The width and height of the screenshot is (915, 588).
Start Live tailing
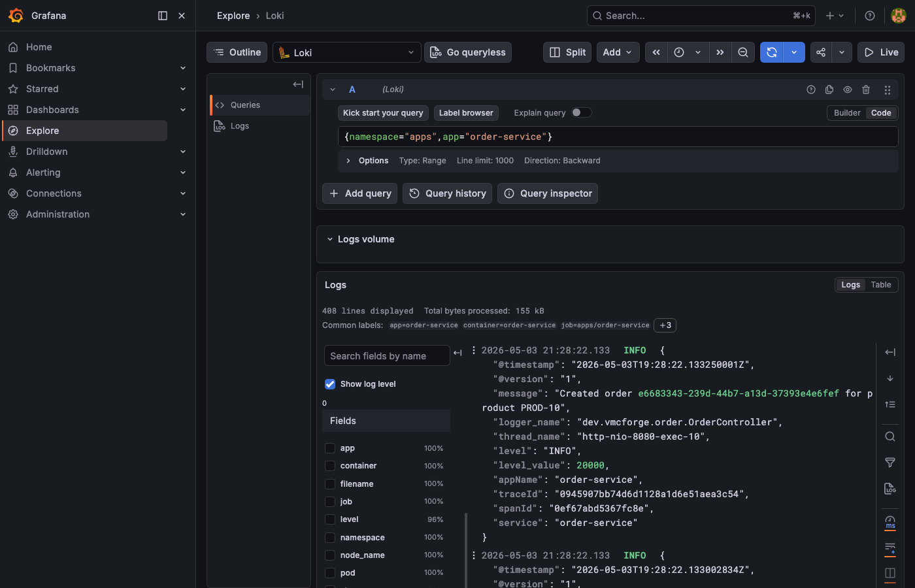pos(881,52)
